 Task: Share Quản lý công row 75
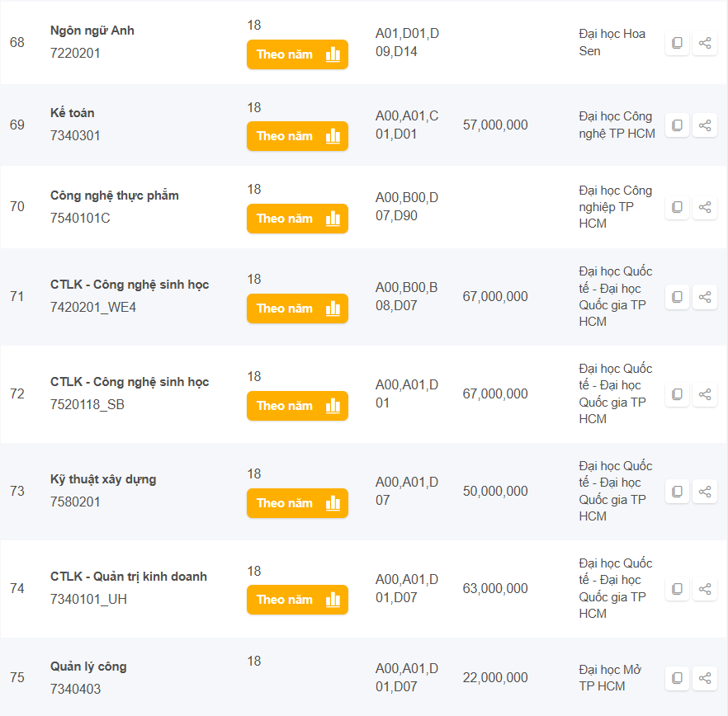705,678
